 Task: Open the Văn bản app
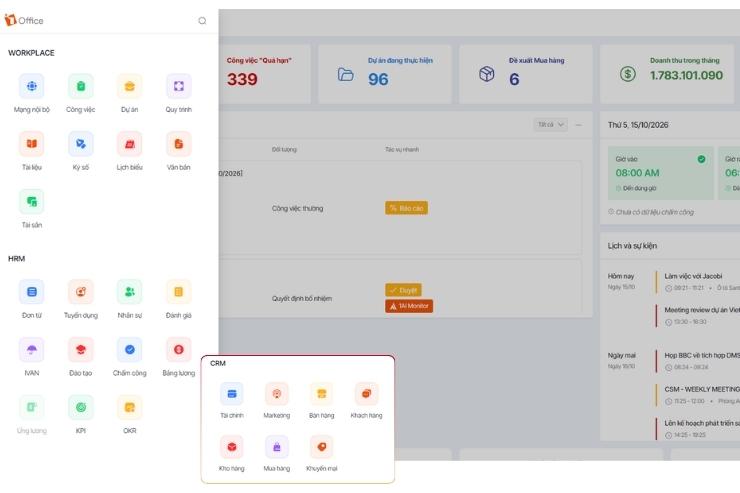pos(179,144)
